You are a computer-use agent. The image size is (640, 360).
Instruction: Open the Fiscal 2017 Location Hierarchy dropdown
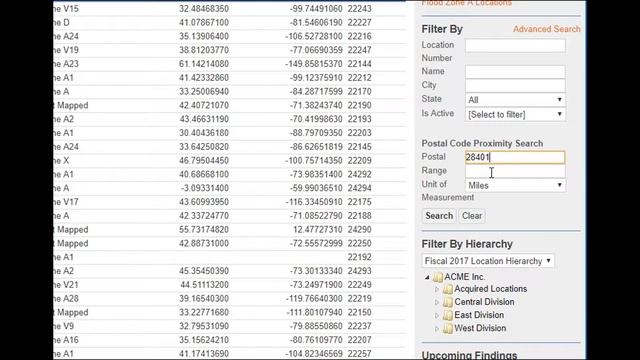tap(488, 261)
